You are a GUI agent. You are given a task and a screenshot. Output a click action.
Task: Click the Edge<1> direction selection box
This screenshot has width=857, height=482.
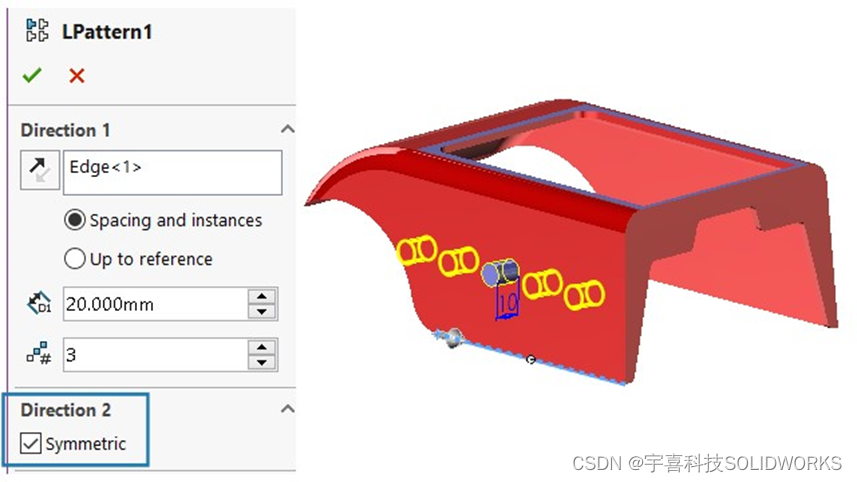point(173,173)
